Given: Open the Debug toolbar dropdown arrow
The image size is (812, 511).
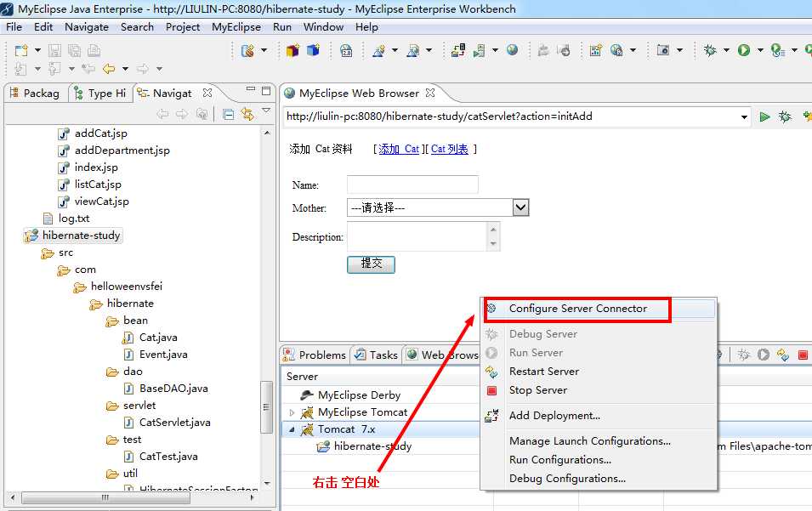Looking at the screenshot, I should click(726, 50).
